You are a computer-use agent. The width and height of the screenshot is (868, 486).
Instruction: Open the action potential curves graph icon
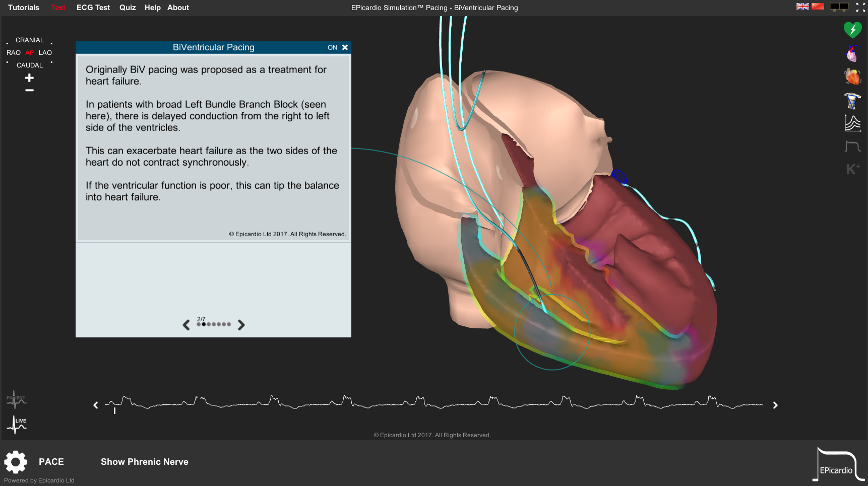(852, 123)
